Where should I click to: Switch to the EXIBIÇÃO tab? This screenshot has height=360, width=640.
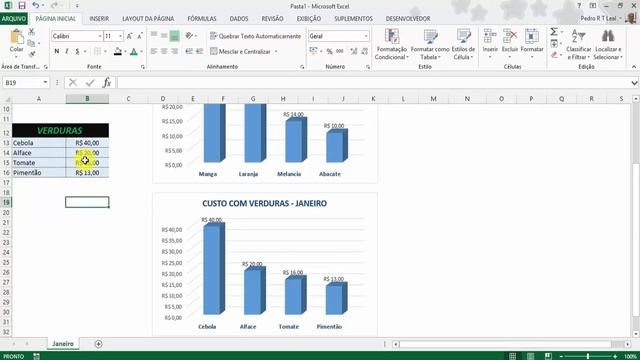pyautogui.click(x=309, y=19)
